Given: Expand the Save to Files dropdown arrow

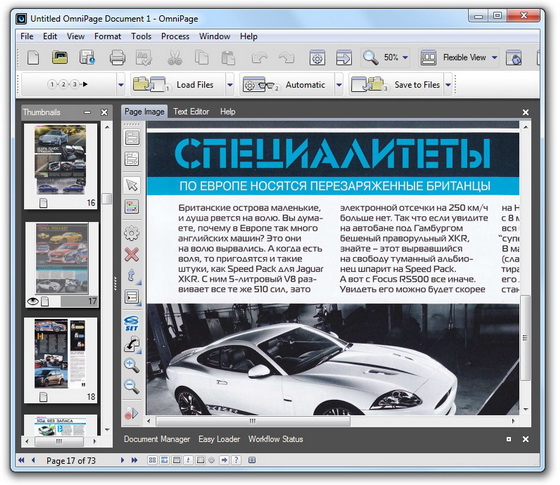Looking at the screenshot, I should pyautogui.click(x=448, y=85).
